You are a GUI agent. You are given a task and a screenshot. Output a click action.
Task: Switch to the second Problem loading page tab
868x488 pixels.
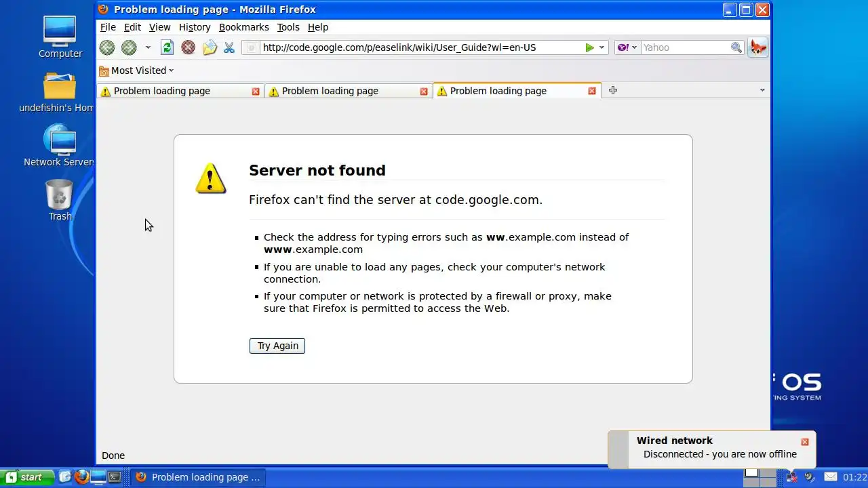pyautogui.click(x=348, y=91)
